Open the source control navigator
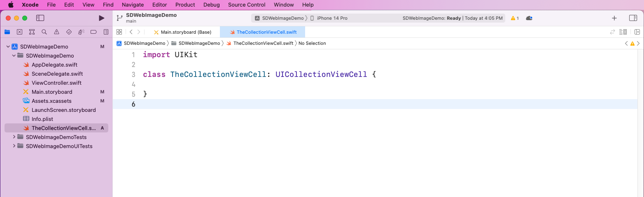This screenshot has height=197, width=644. 19,32
